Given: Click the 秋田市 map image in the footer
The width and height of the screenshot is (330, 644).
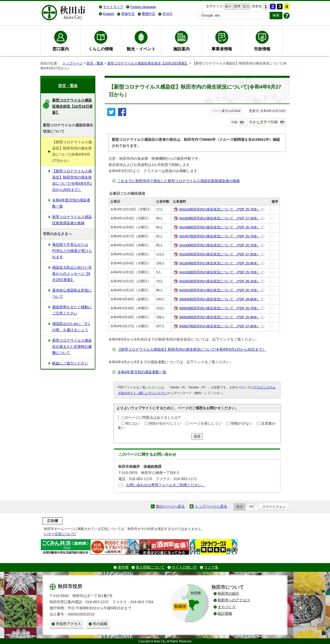Looking at the screenshot, I should pyautogui.click(x=190, y=603).
